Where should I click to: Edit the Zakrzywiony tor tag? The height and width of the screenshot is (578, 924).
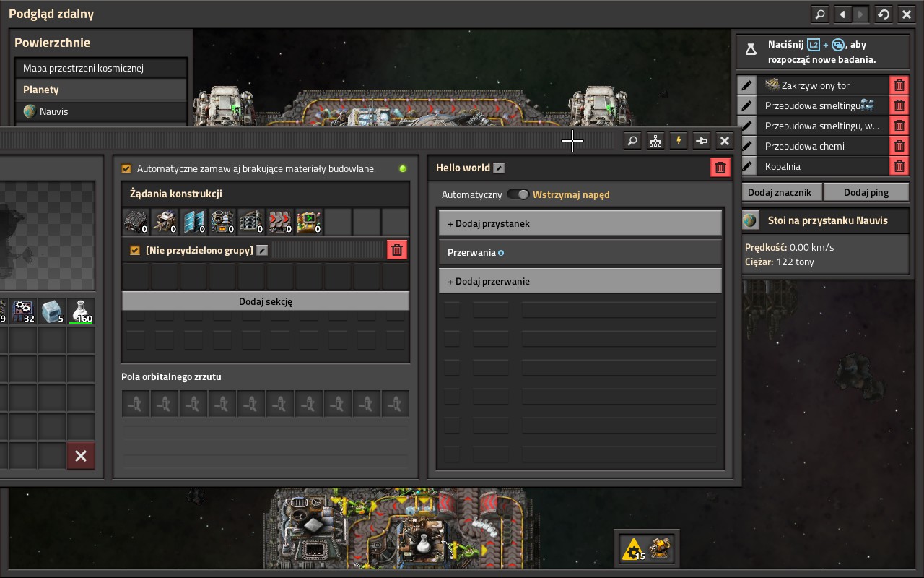coord(747,85)
